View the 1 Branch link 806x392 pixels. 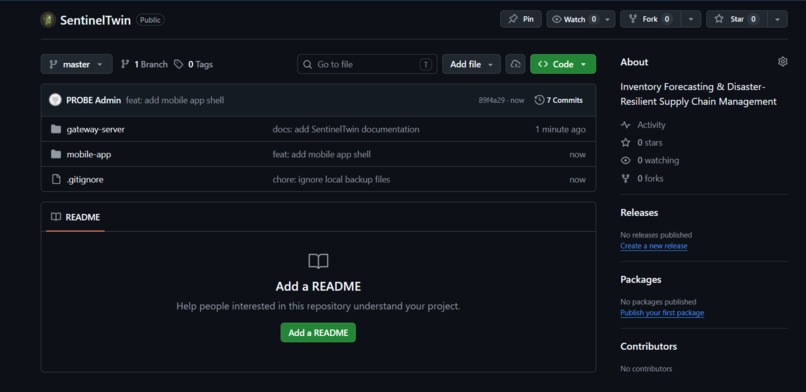tap(144, 64)
